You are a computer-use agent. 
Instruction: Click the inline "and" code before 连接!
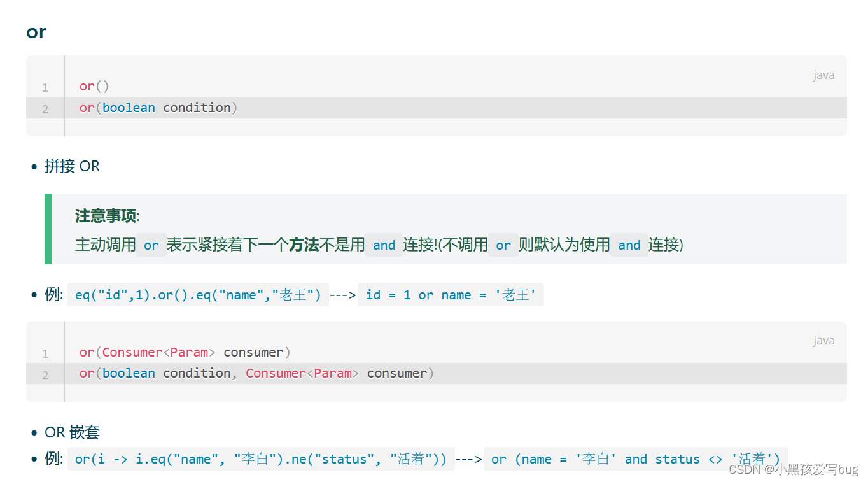pos(384,245)
